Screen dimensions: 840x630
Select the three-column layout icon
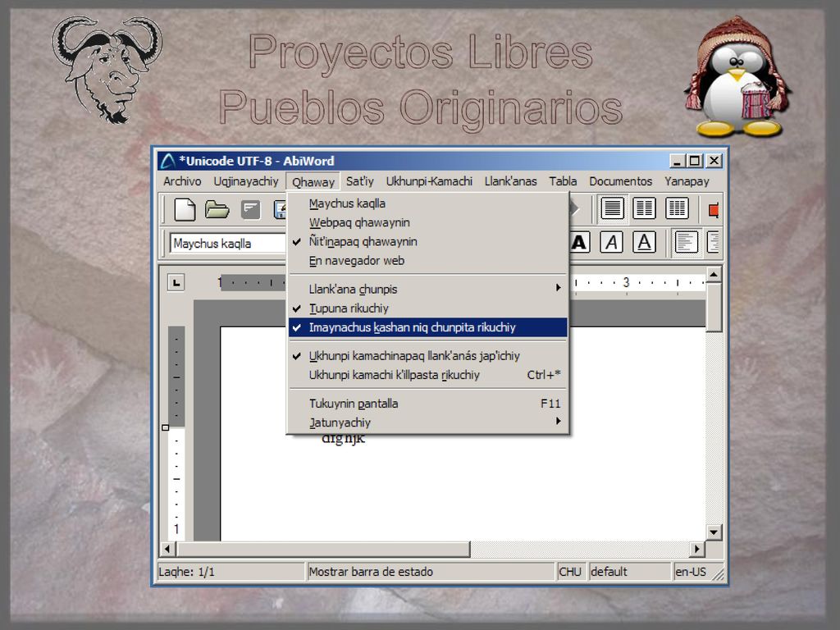click(x=677, y=208)
